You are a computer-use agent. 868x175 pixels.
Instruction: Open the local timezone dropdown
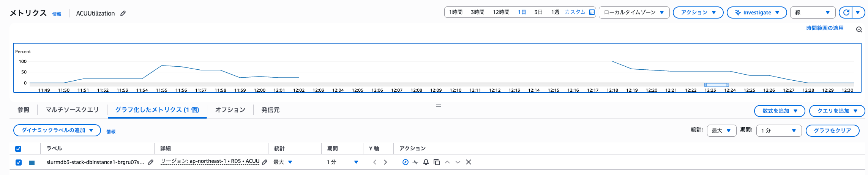[x=634, y=12]
